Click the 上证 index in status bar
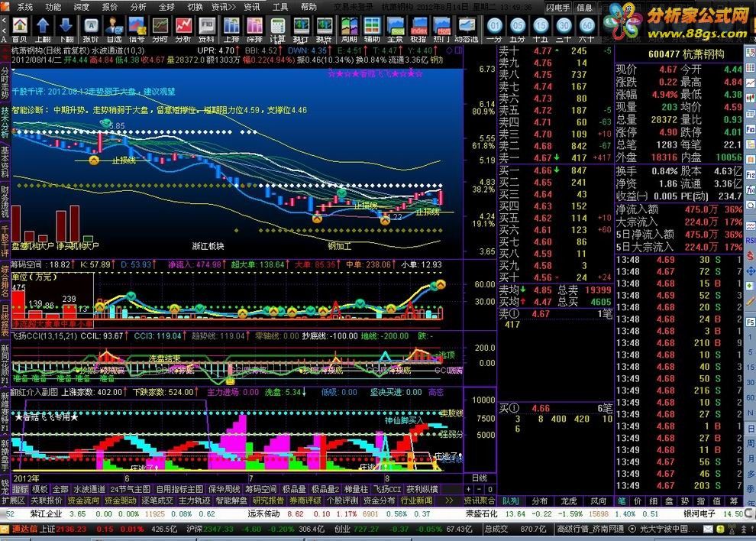This screenshot has width=756, height=541. (47, 529)
